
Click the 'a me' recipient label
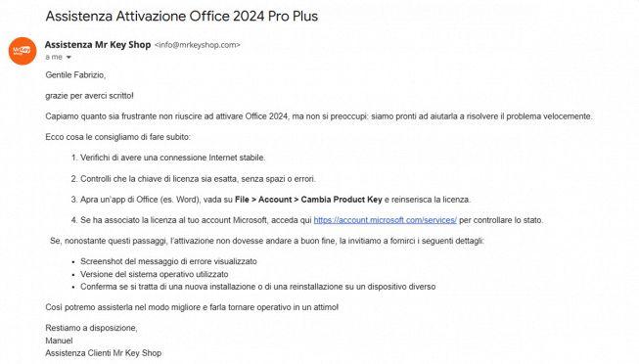(x=54, y=57)
